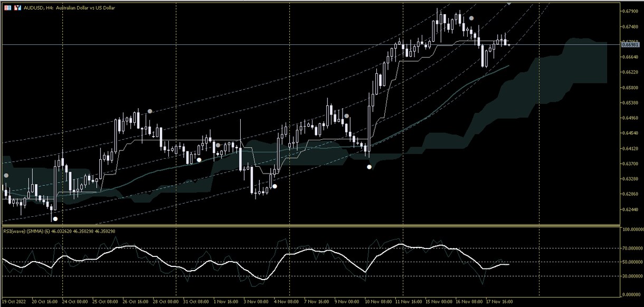Click the RSI 30.000000 level label
Viewport: 644px width, 307px height.
pos(631,275)
